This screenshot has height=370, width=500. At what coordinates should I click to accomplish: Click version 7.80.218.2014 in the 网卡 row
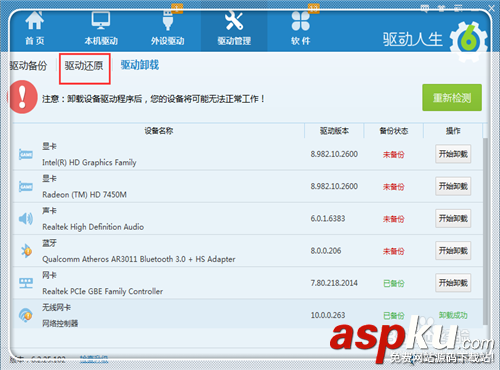[x=334, y=283]
